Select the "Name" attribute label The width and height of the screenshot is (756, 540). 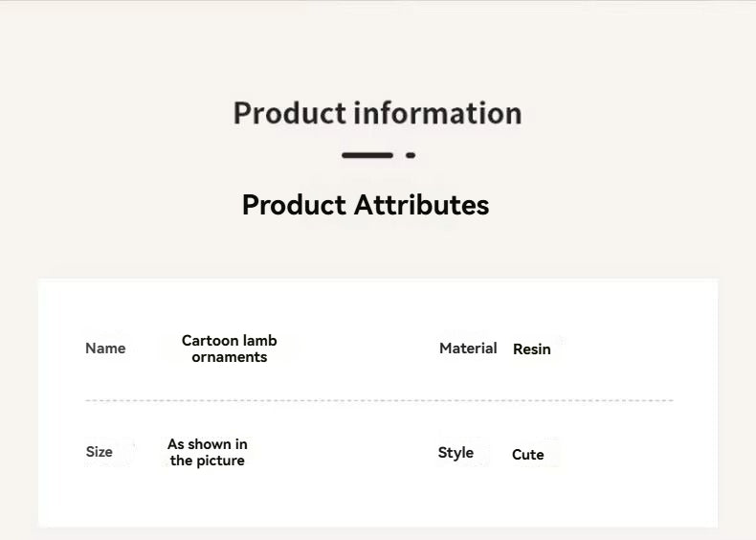point(105,349)
